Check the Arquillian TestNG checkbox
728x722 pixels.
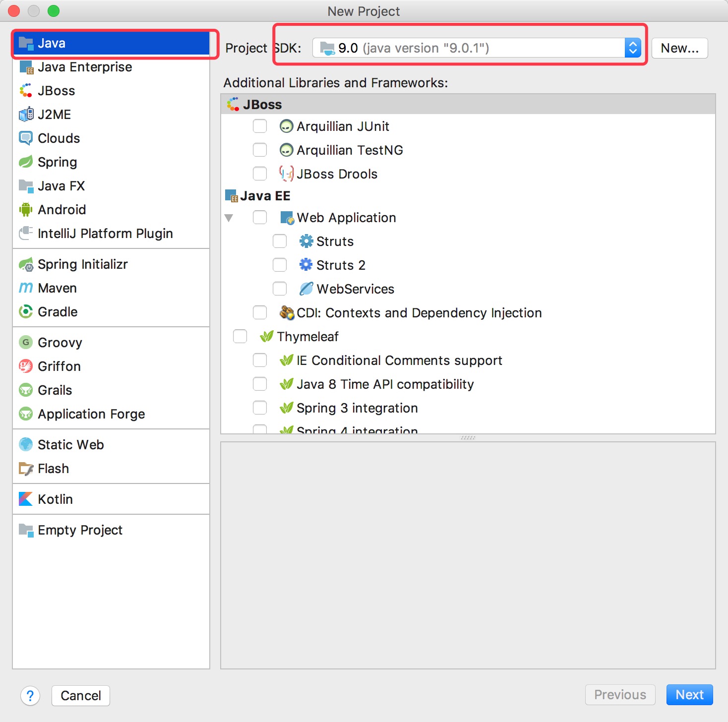click(260, 150)
